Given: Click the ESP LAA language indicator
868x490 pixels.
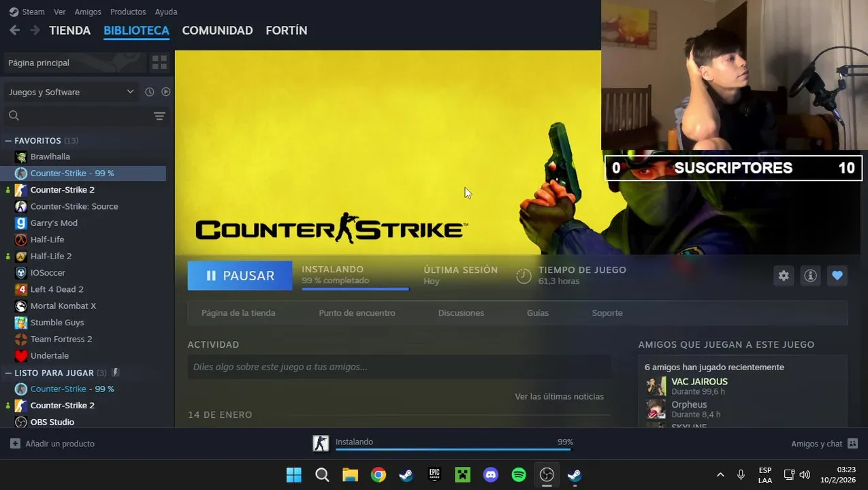Looking at the screenshot, I should pos(765,475).
